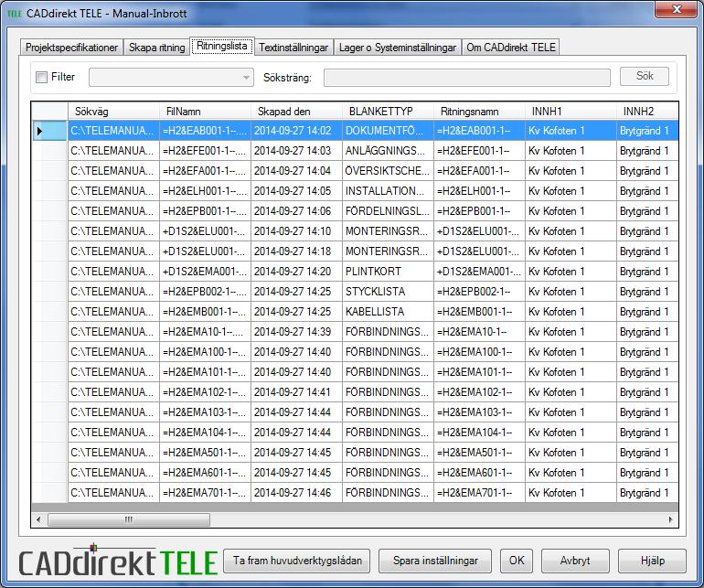
Task: Confirm with the OK button
Action: click(517, 561)
